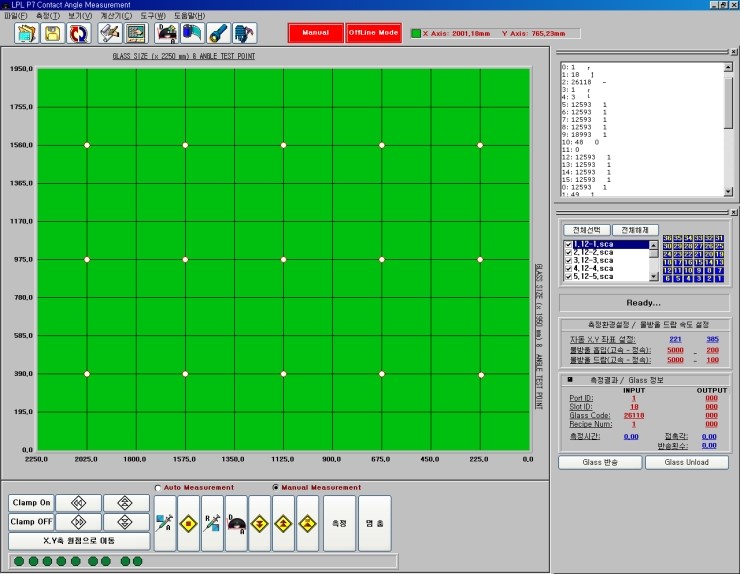The height and width of the screenshot is (574, 740).
Task: Click file list scrollbar up arrow
Action: tap(654, 245)
